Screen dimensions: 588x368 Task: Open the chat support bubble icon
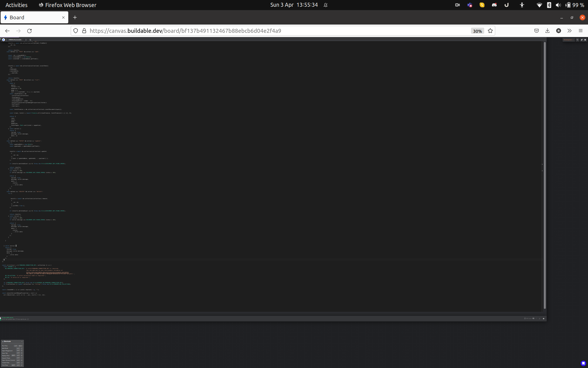583,363
